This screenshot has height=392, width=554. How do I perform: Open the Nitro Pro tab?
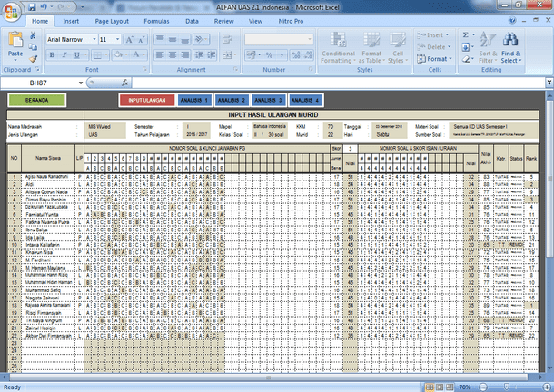(x=291, y=21)
